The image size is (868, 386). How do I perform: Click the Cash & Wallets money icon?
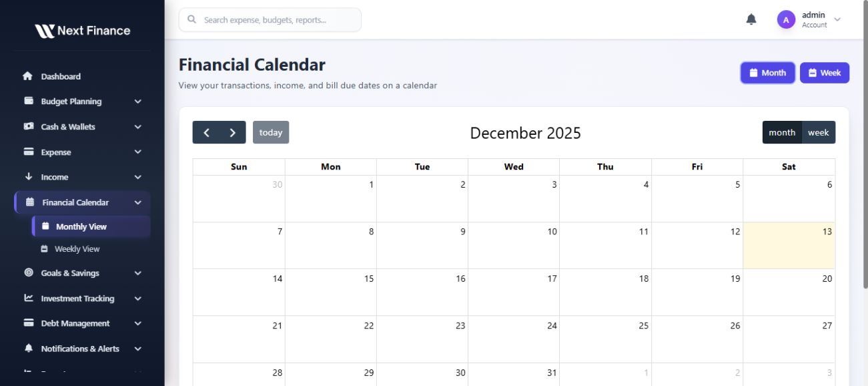(x=29, y=126)
